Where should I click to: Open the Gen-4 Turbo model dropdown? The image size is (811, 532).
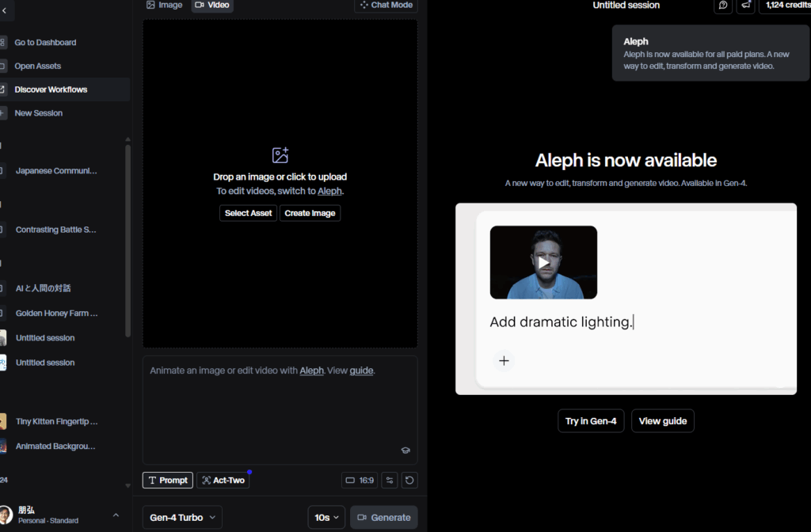182,518
